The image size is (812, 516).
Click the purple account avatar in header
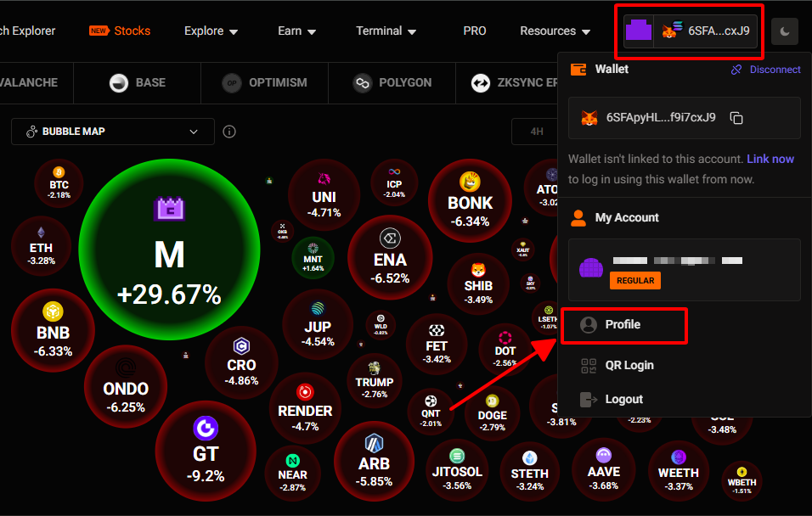click(639, 31)
